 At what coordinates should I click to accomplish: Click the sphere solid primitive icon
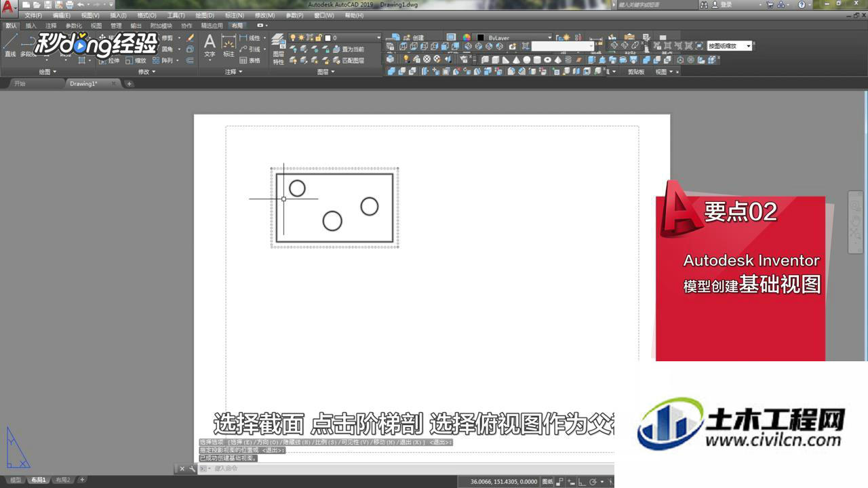[x=527, y=60]
